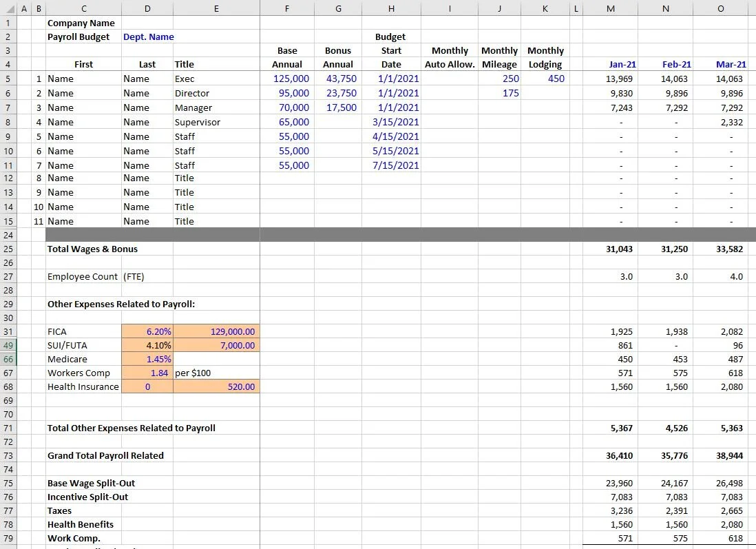Select Mar-21 Supervisor wage 2,332
The height and width of the screenshot is (549, 756).
(721, 122)
